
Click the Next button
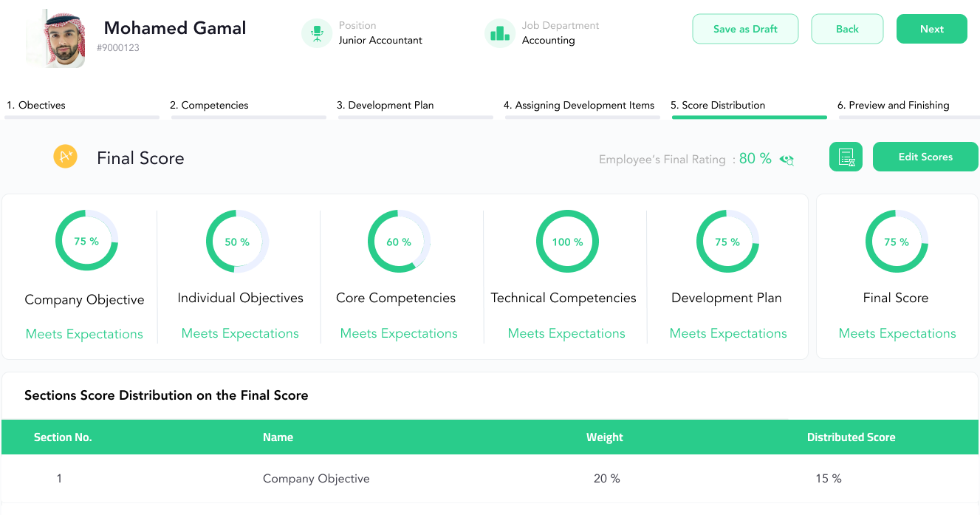click(x=932, y=29)
